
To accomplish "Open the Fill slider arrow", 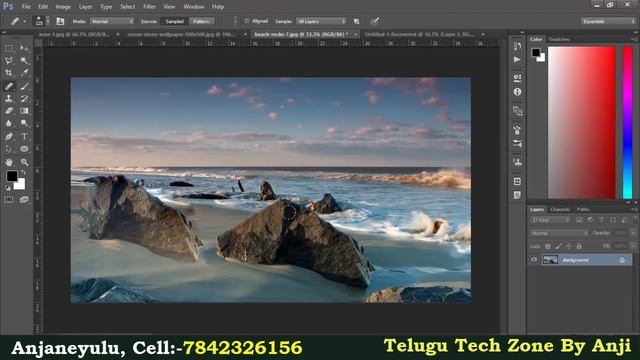I will (x=633, y=246).
